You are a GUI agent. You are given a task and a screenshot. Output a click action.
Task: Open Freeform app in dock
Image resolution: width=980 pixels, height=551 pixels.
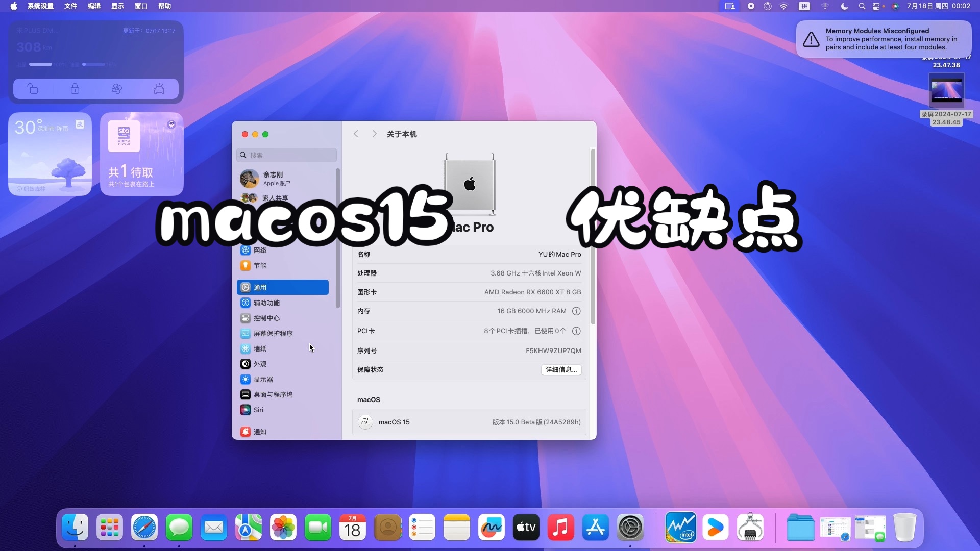492,527
